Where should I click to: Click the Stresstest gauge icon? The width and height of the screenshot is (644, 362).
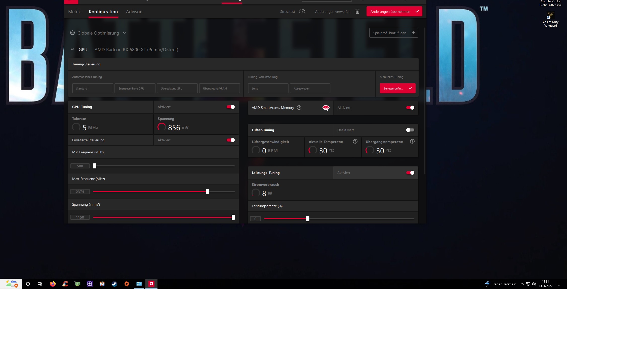302,11
